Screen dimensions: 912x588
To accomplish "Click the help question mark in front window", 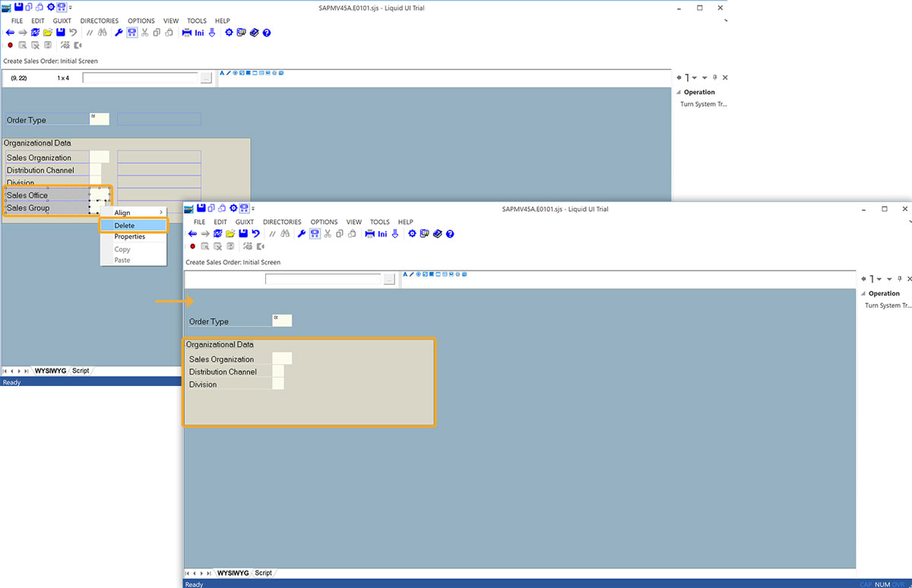I will pos(449,234).
